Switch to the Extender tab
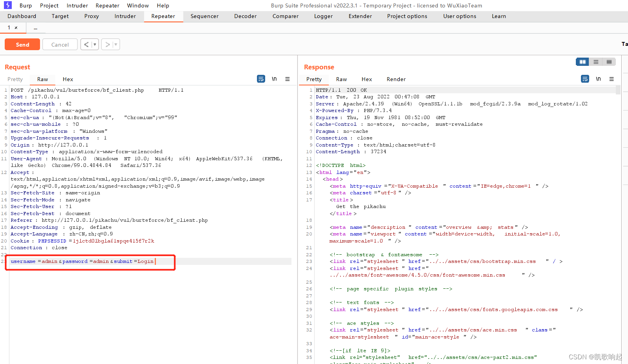The height and width of the screenshot is (364, 628). (x=360, y=16)
